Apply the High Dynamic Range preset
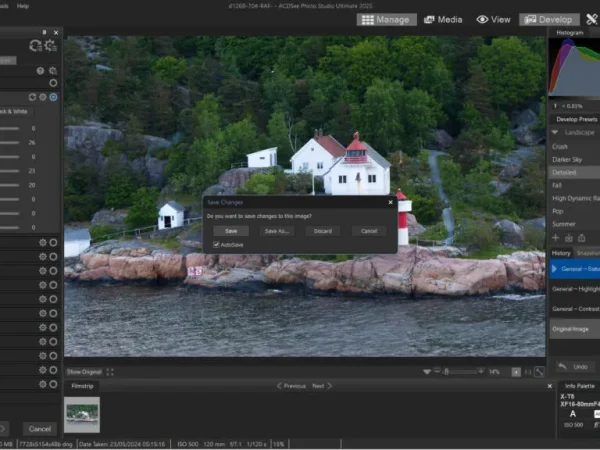 click(x=576, y=198)
